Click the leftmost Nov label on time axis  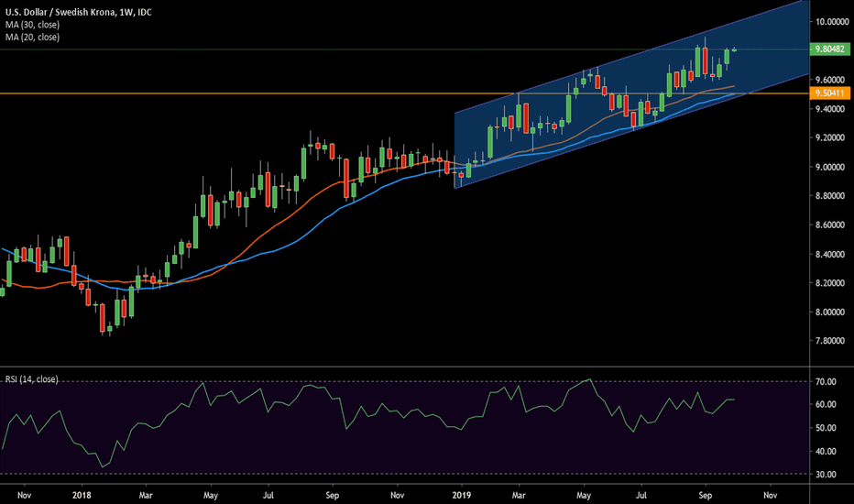[x=24, y=495]
